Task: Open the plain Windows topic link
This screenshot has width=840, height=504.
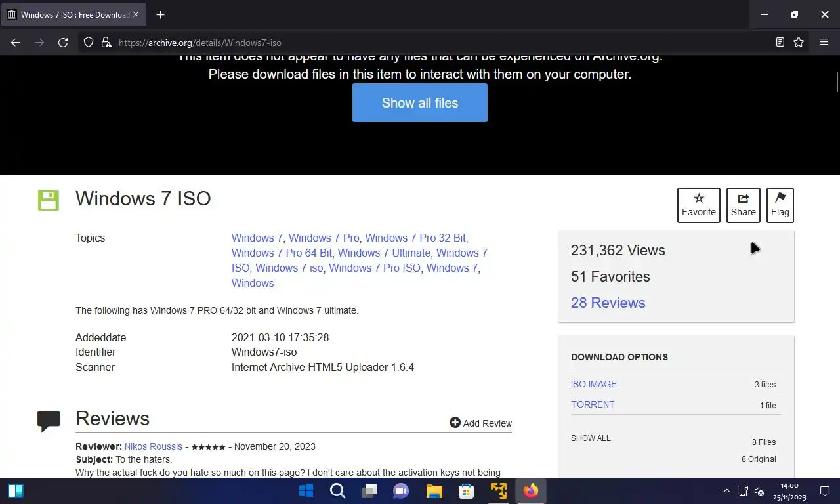Action: coord(253,283)
